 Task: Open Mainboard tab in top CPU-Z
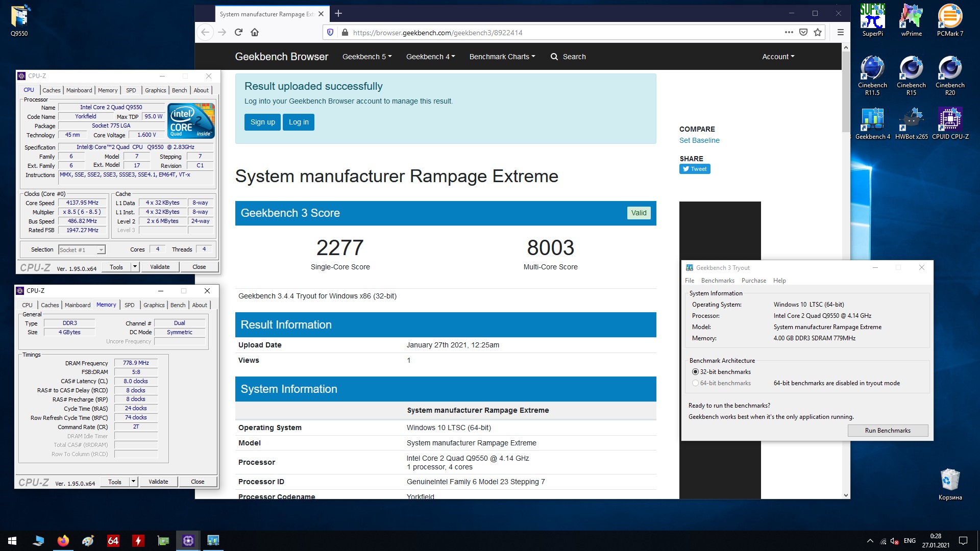point(79,90)
